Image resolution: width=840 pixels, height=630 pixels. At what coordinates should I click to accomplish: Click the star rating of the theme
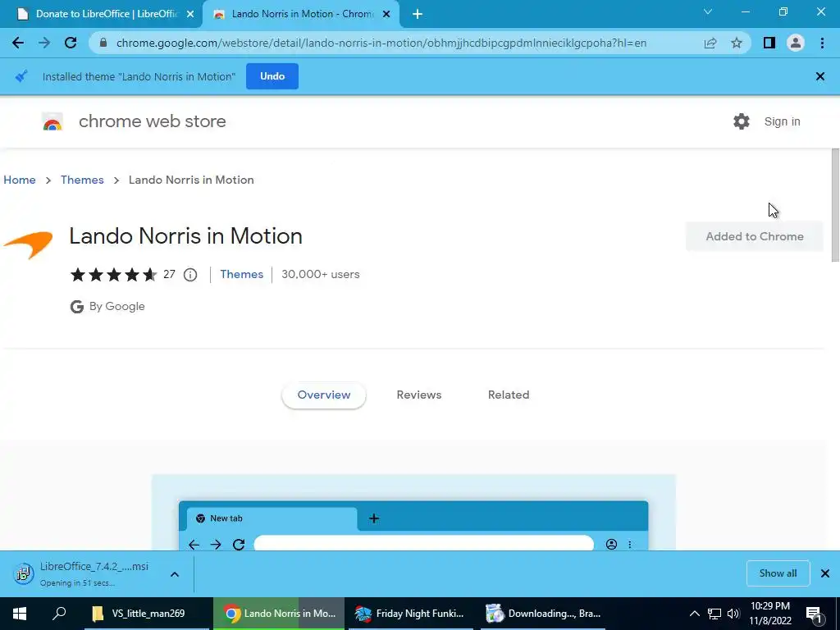[113, 275]
